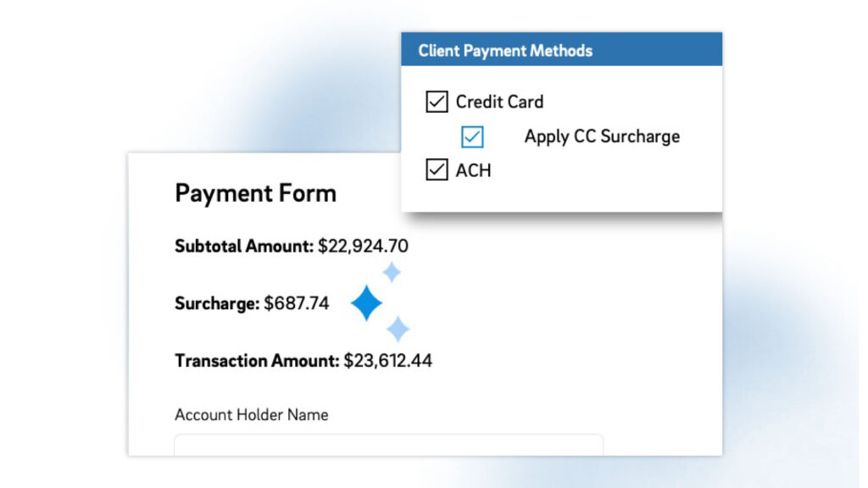
Task: Uncheck the Credit Card checkbox
Action: click(x=437, y=103)
